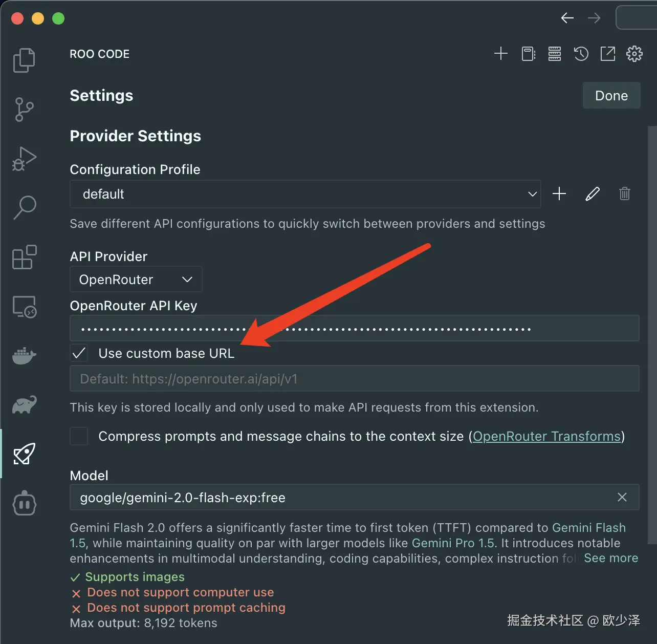This screenshot has width=657, height=644.
Task: Click the settings panel vertical scrollbar
Action: [652, 335]
